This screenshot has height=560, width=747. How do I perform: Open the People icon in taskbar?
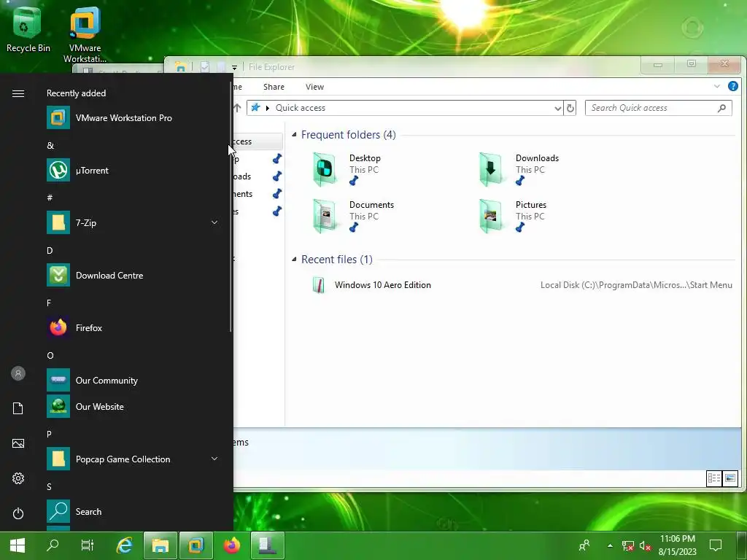click(584, 545)
